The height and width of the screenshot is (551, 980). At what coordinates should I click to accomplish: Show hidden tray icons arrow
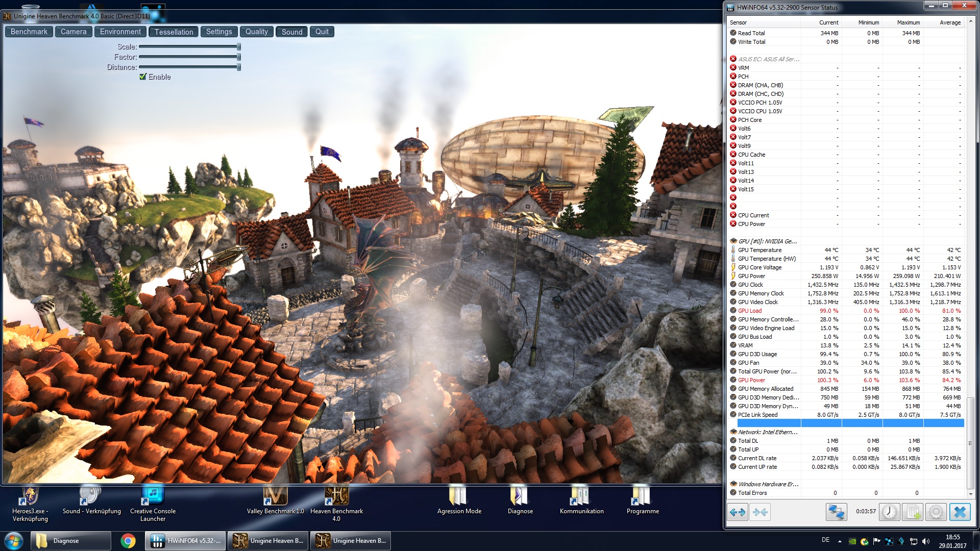840,541
